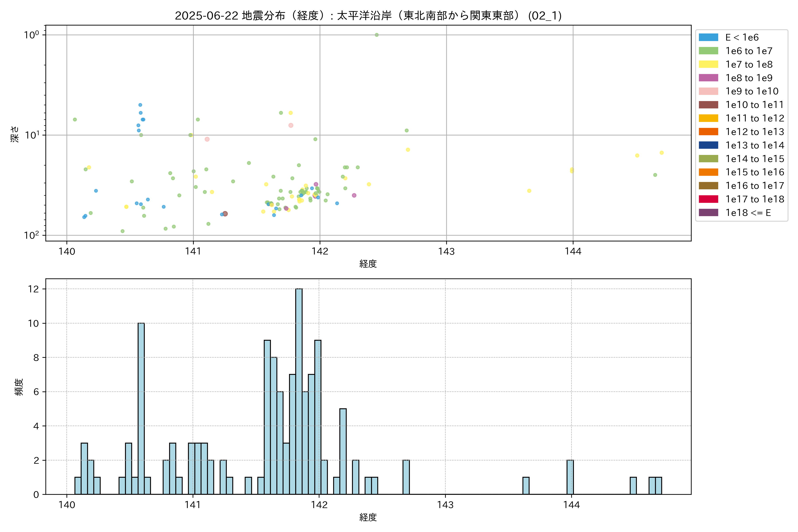
Task: Click the 頻度 y-axis label
Action: (x=19, y=387)
